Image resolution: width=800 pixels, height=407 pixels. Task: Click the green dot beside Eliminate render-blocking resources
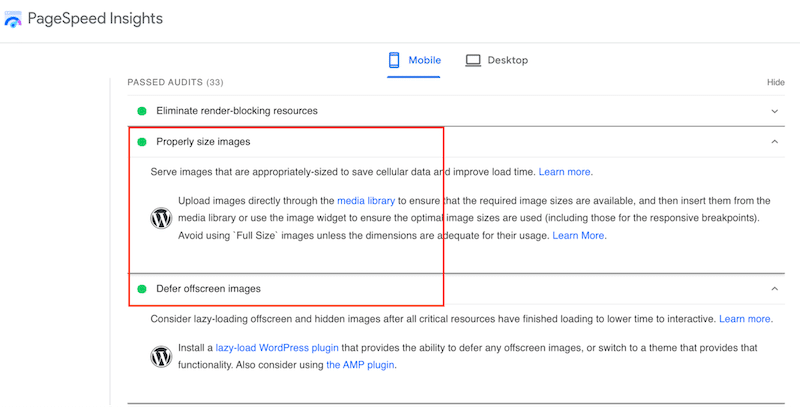(x=142, y=111)
